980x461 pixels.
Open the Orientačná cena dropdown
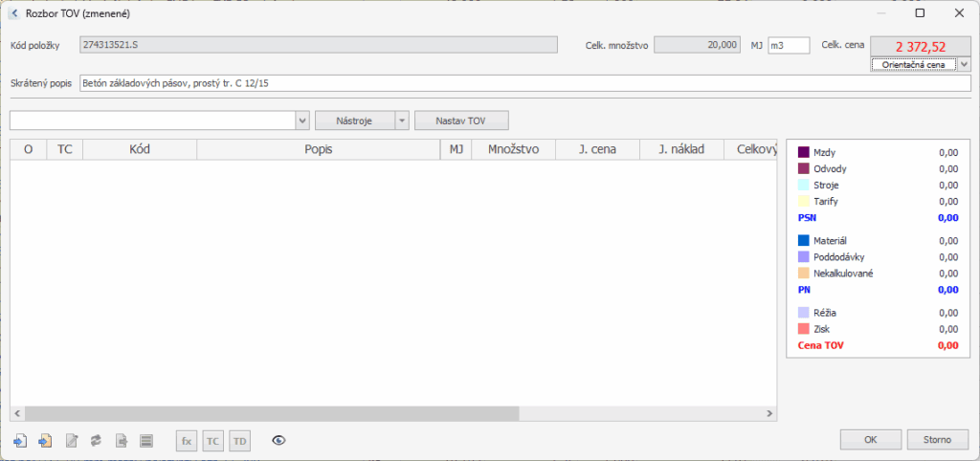963,64
